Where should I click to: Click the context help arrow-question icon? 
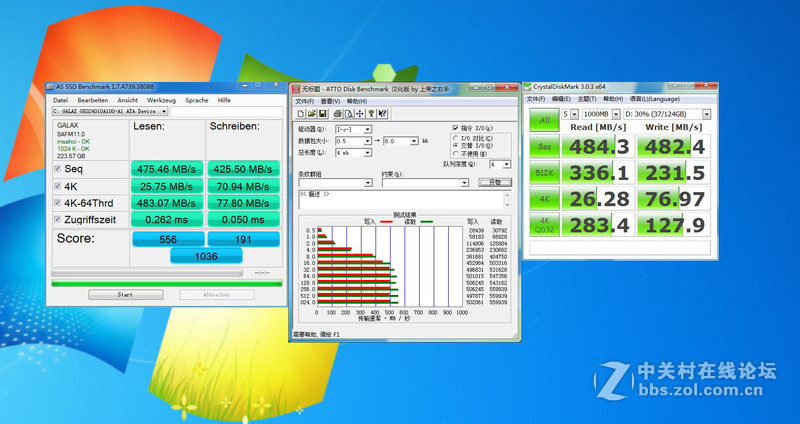coord(383,113)
